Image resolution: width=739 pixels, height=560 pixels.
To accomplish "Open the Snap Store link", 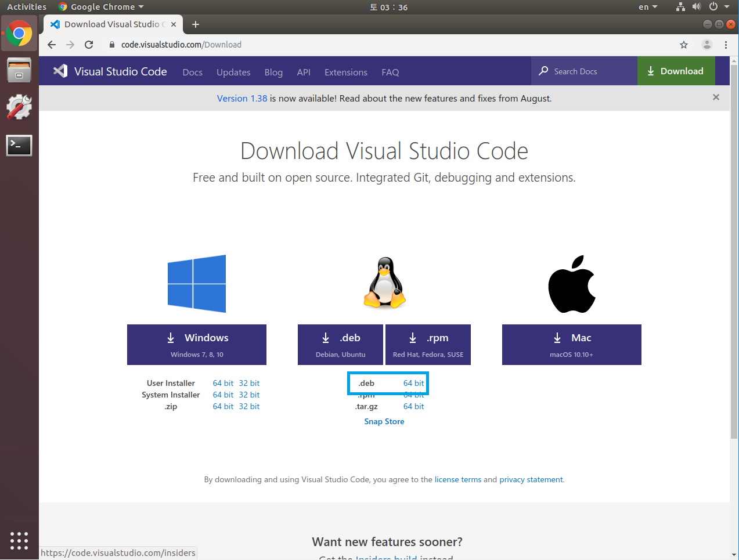I will click(384, 421).
